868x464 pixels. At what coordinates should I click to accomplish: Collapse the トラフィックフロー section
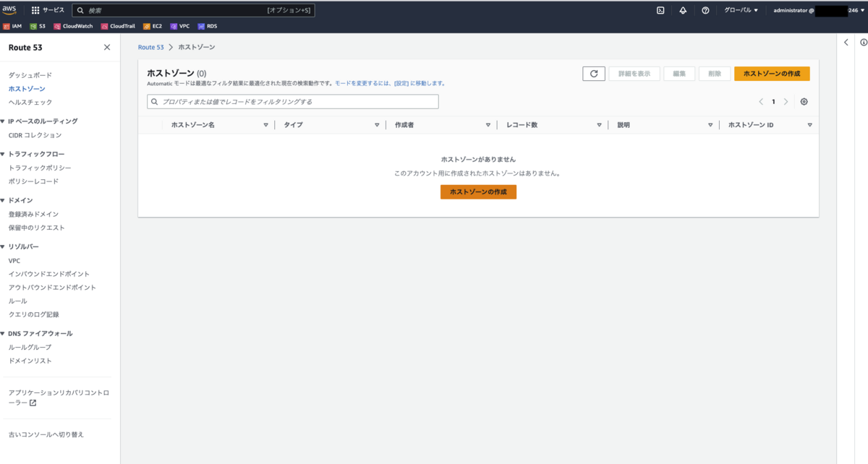[x=3, y=155]
